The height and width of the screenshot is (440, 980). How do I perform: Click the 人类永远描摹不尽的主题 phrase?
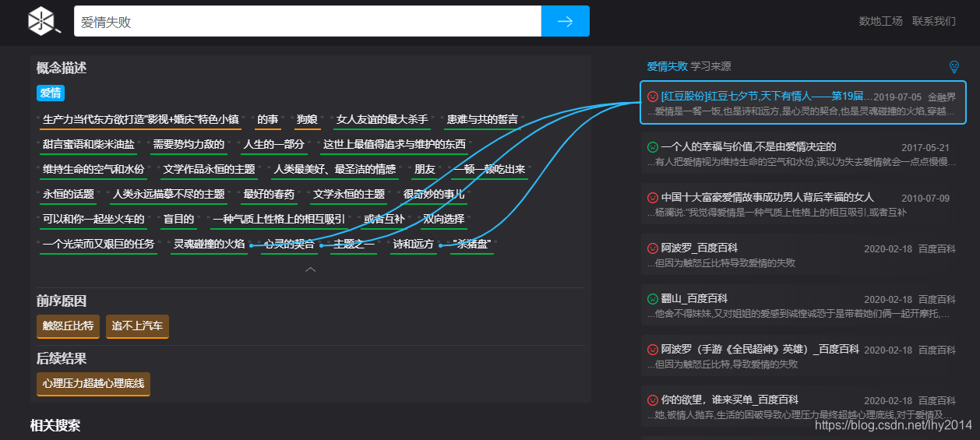(168, 195)
